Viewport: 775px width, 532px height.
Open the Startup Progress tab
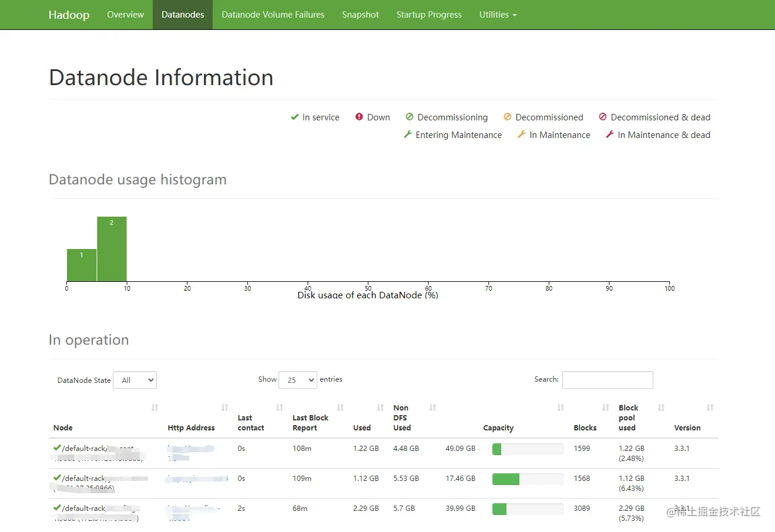[429, 15]
